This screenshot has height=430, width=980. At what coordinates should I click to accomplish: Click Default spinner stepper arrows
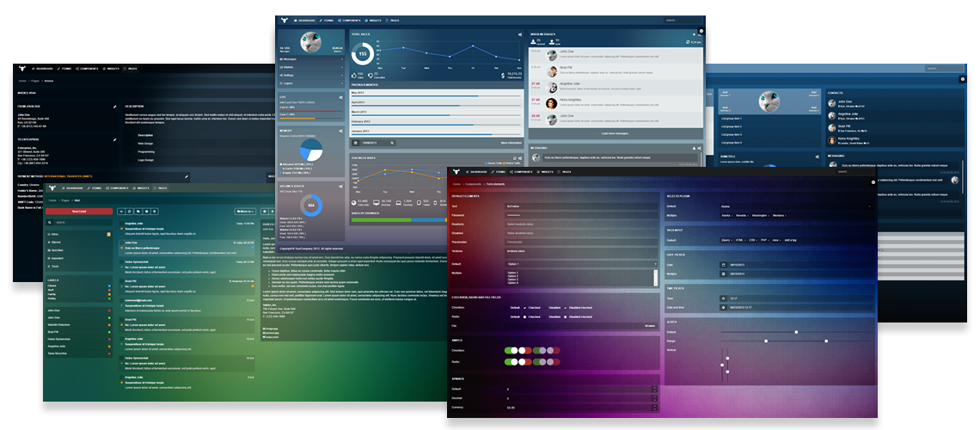654,390
